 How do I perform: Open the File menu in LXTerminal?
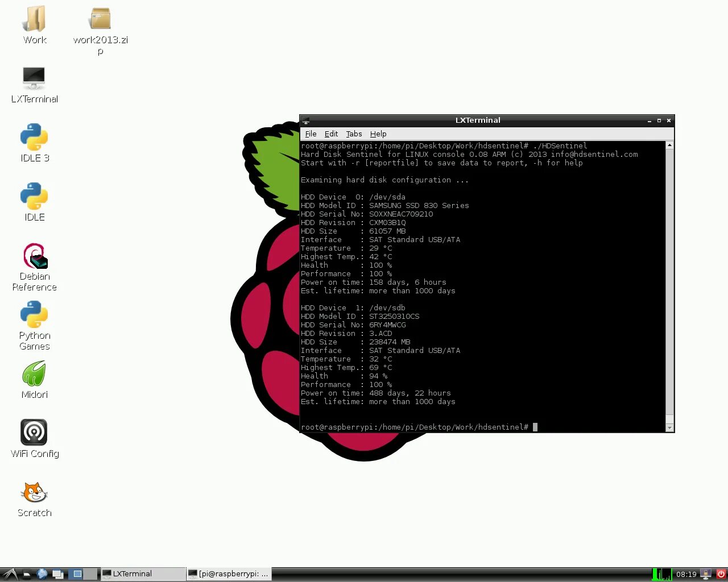(311, 134)
